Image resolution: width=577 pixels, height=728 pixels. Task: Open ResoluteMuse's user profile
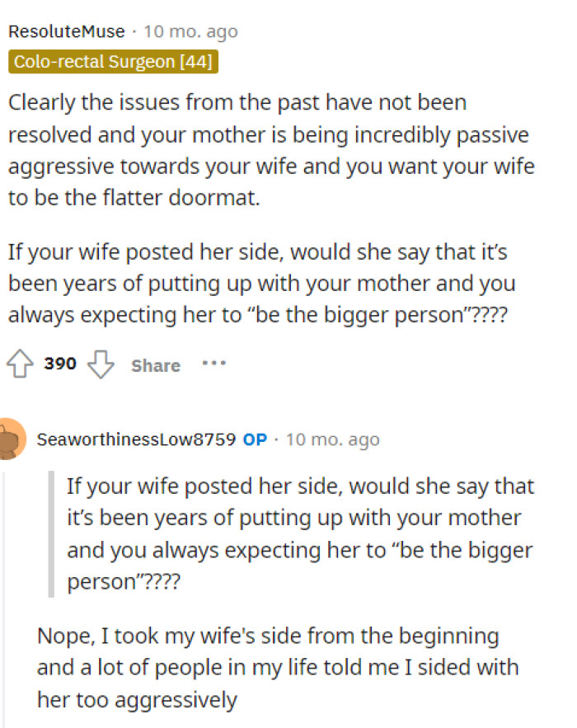(67, 31)
